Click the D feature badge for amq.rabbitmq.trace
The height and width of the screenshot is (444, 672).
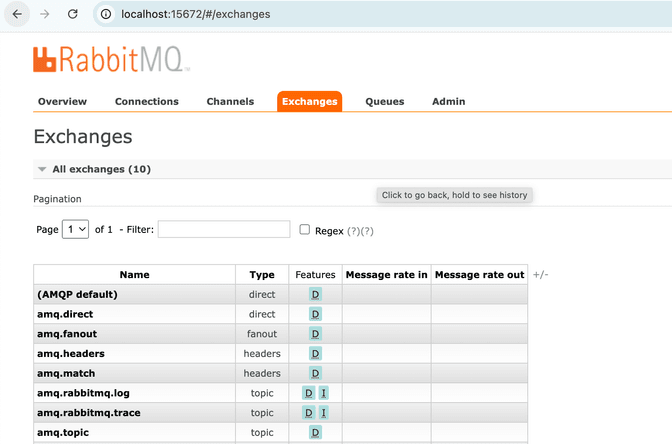309,413
